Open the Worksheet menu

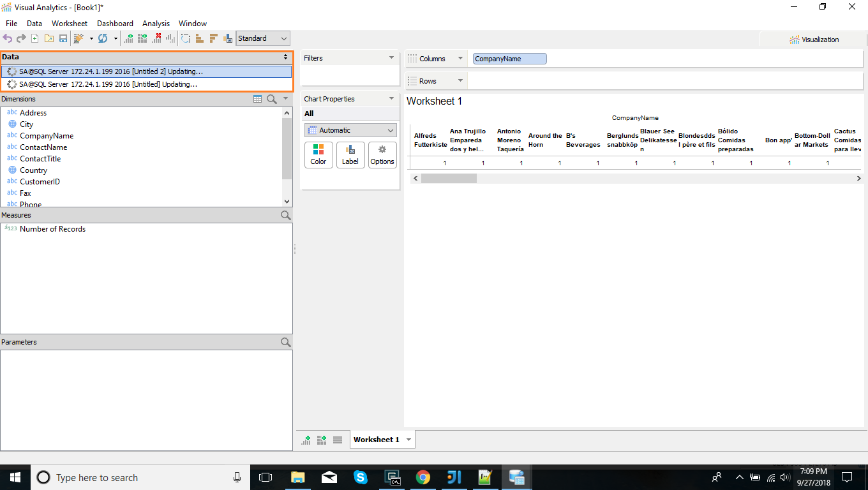(x=70, y=24)
